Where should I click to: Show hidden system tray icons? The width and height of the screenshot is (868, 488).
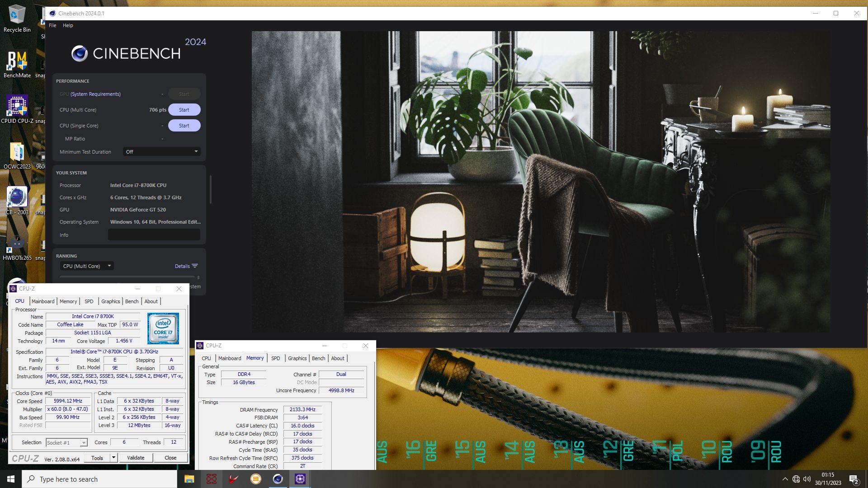785,479
